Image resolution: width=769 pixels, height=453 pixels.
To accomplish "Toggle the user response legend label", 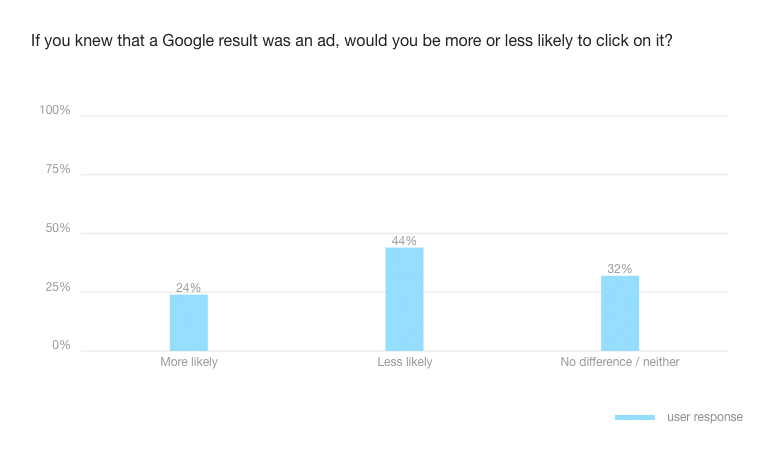I will click(705, 417).
